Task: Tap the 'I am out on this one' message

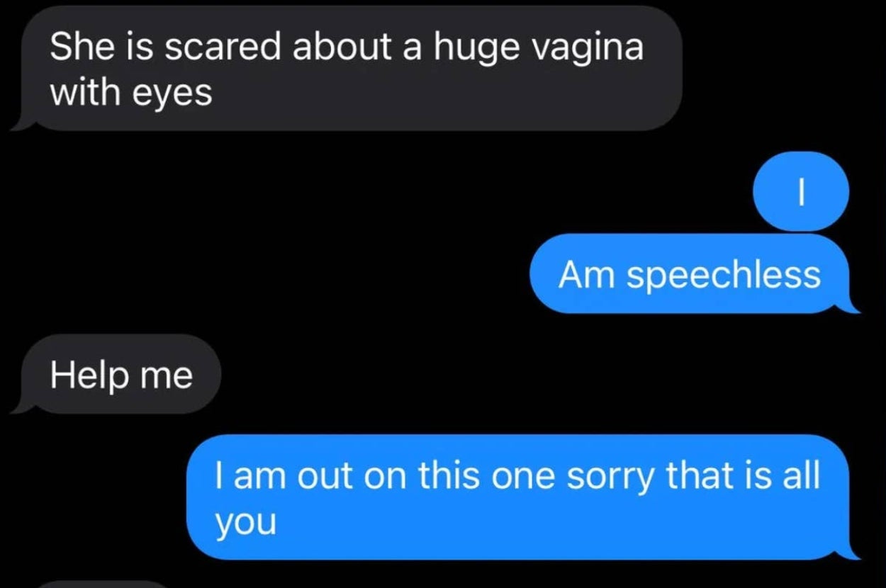Action: point(523,497)
